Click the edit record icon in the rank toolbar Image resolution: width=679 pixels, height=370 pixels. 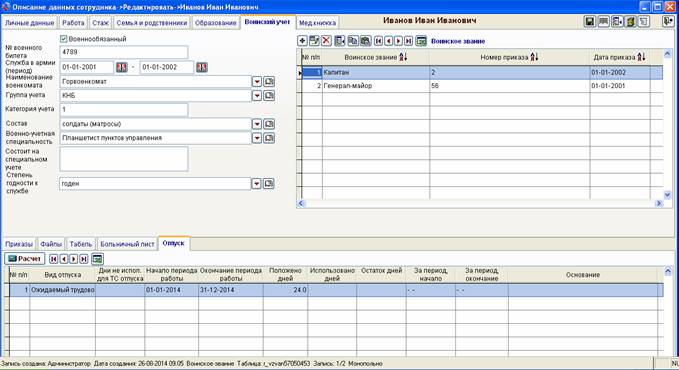click(314, 41)
